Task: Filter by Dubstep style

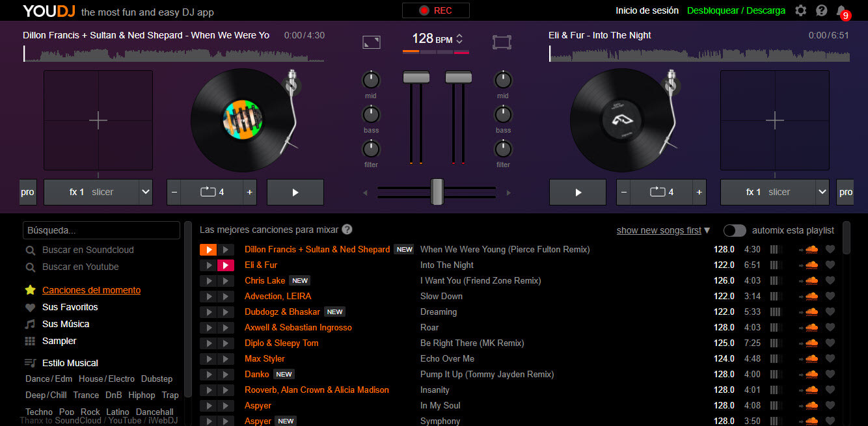Action: pyautogui.click(x=157, y=379)
